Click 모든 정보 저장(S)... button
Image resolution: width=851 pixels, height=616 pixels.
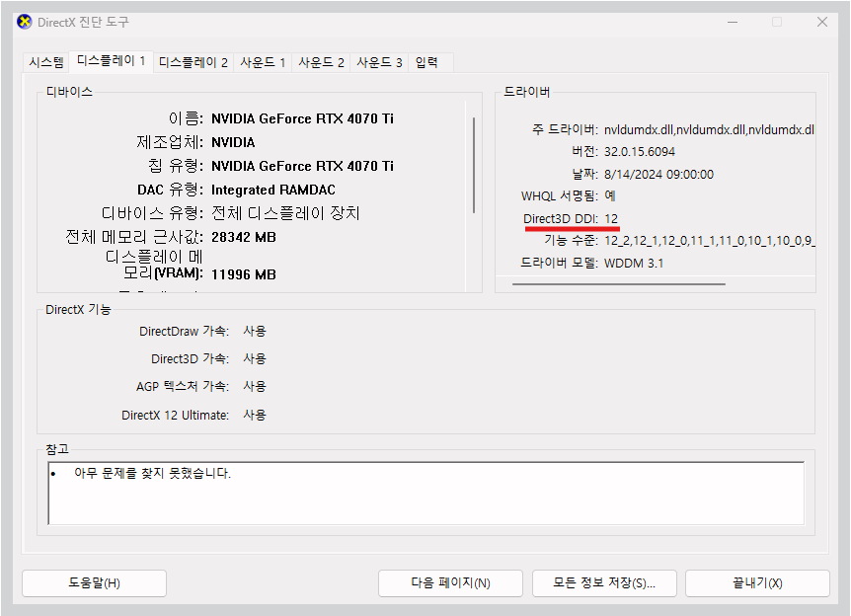point(604,582)
